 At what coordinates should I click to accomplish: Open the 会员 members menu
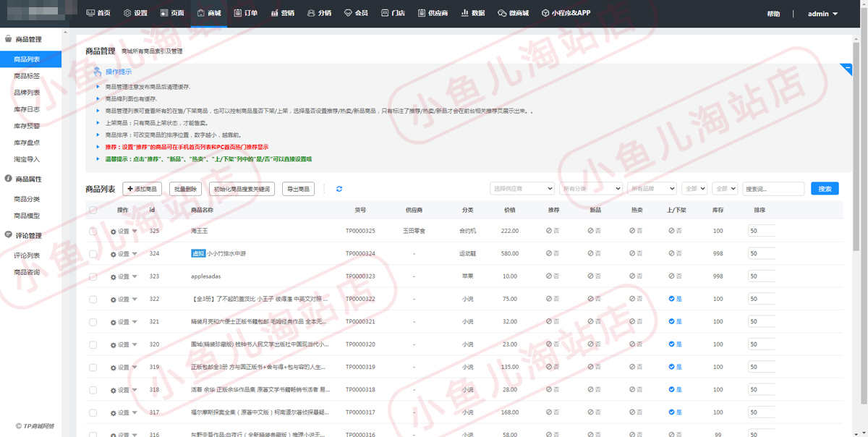(x=356, y=13)
